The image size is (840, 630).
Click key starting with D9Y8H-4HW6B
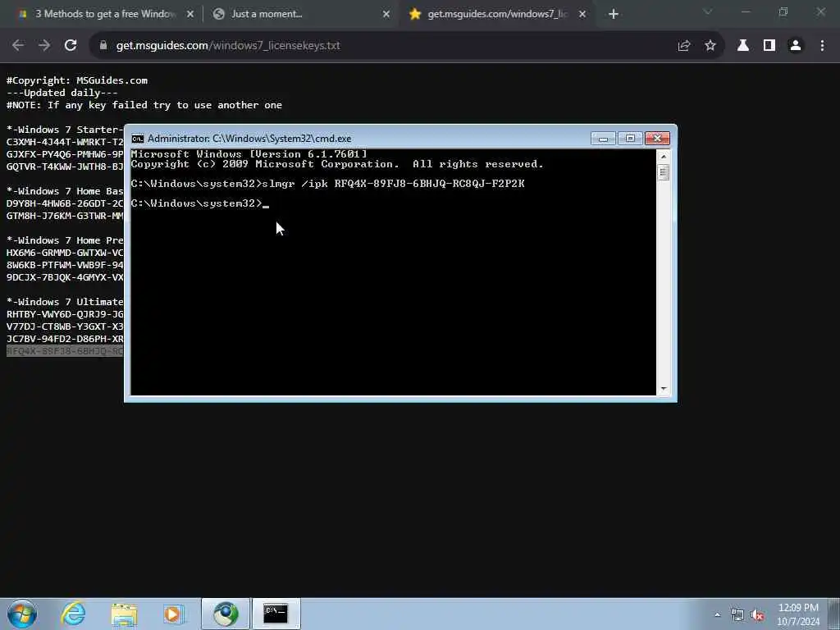pos(65,203)
